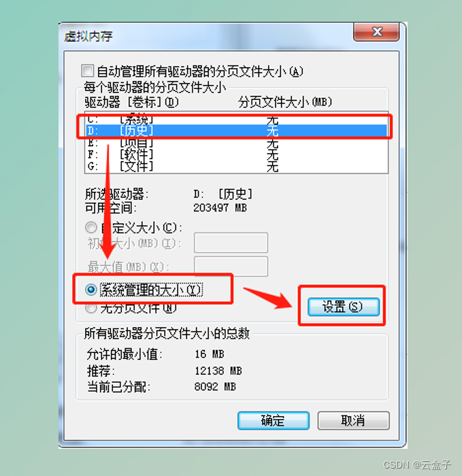Screen dimensions: 462x476
Task: Select drive G: [文件] entry
Action: click(236, 167)
